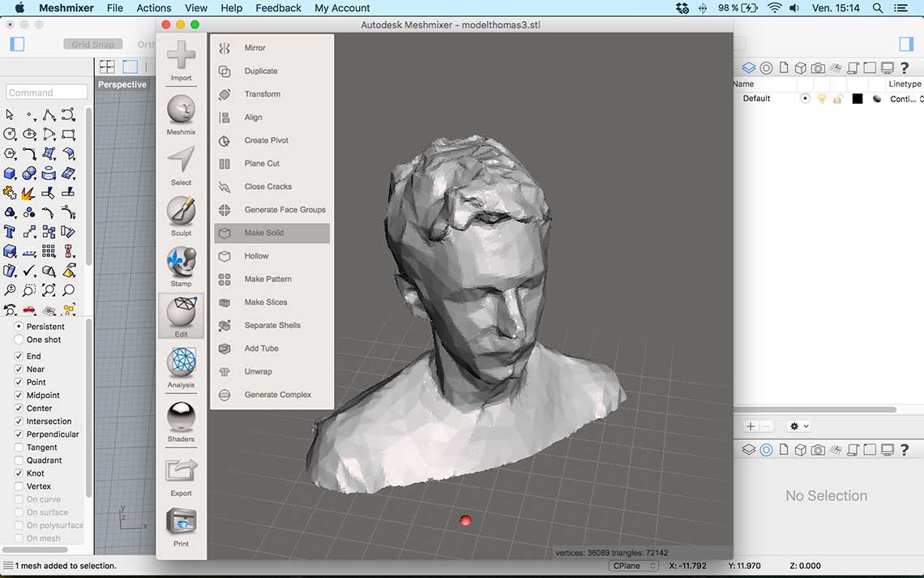Click the plus button to add a layer
924x578 pixels.
coord(751,426)
